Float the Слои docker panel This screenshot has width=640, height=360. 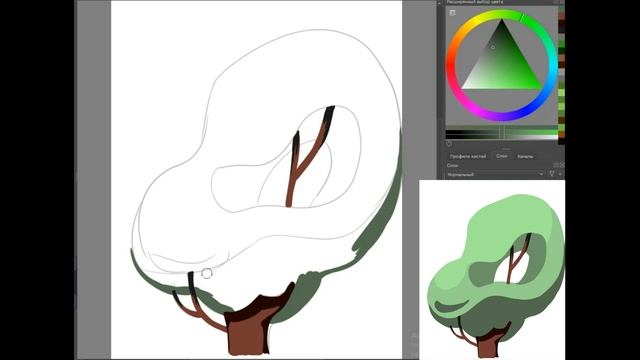coord(556,165)
